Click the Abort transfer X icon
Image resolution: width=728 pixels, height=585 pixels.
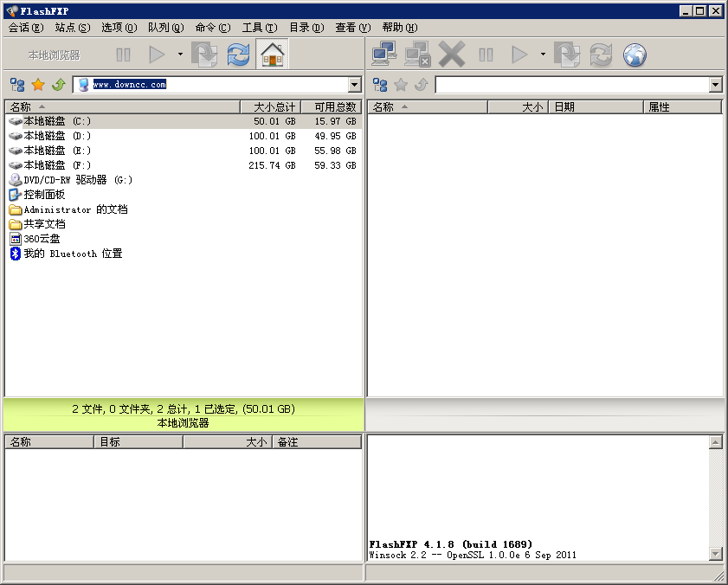tap(452, 55)
